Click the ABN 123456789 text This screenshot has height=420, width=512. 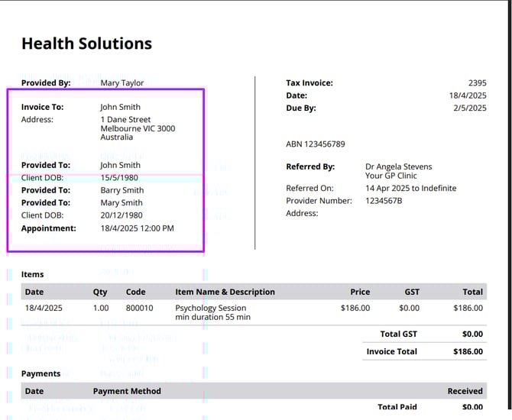click(316, 144)
